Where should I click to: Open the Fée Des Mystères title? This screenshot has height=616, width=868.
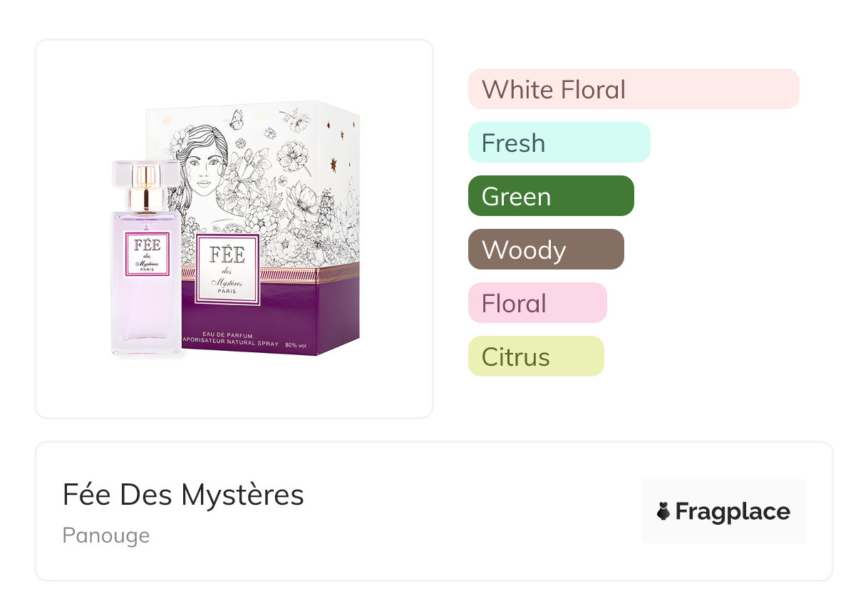(x=183, y=494)
